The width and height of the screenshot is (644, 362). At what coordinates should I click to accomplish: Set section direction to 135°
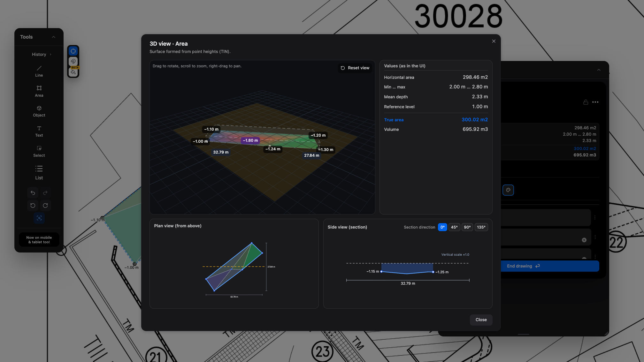[x=481, y=227]
